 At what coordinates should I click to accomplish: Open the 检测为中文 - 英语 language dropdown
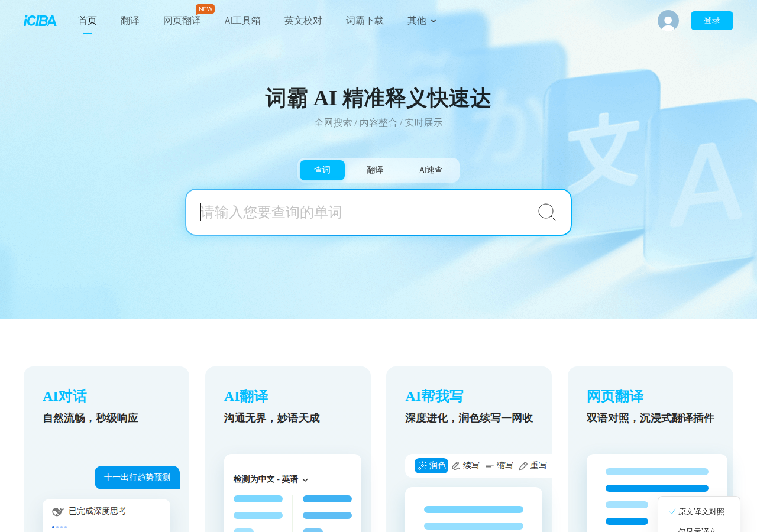tap(271, 479)
